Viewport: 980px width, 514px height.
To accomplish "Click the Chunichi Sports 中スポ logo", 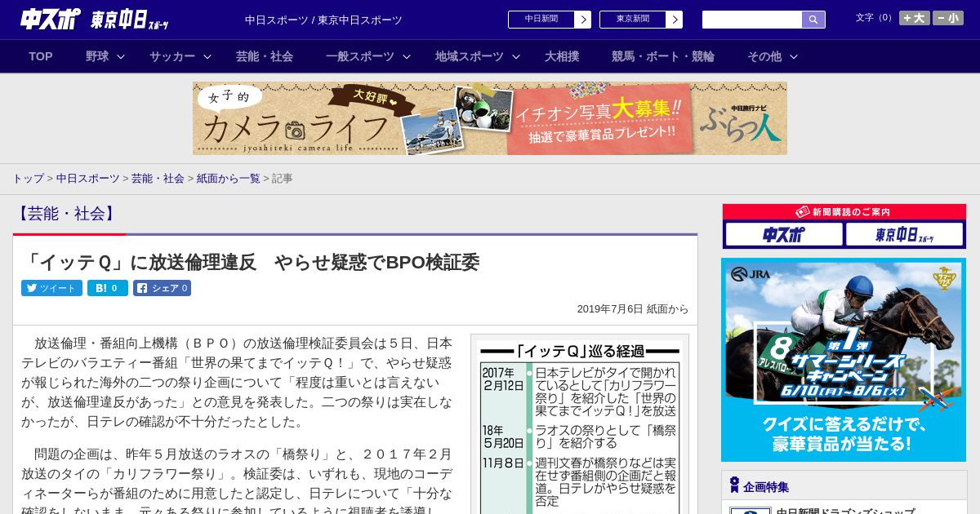I will pyautogui.click(x=51, y=19).
